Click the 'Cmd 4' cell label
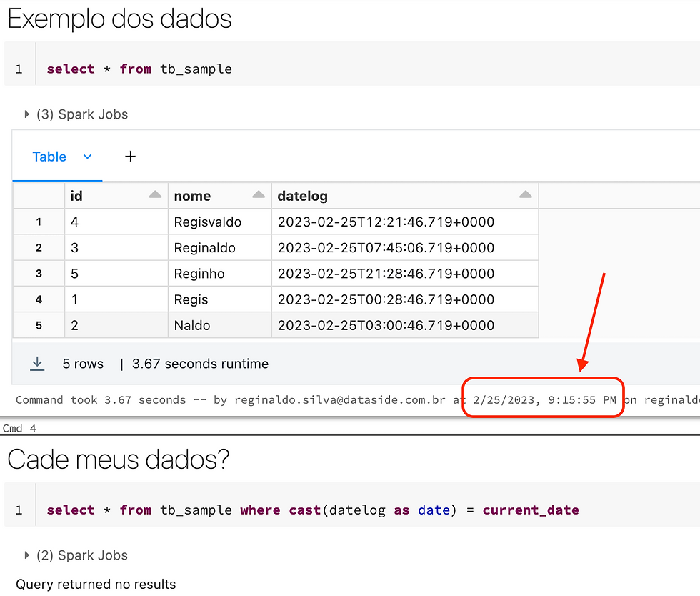 pos(19,429)
